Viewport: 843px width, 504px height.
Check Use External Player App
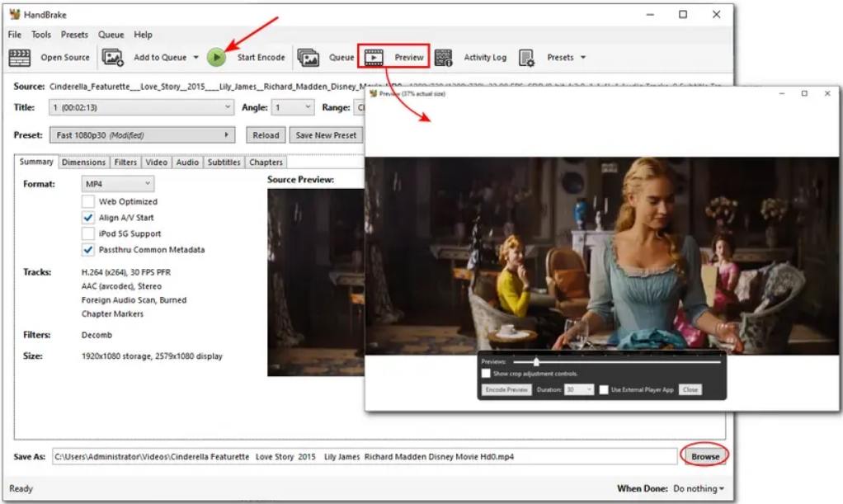604,389
